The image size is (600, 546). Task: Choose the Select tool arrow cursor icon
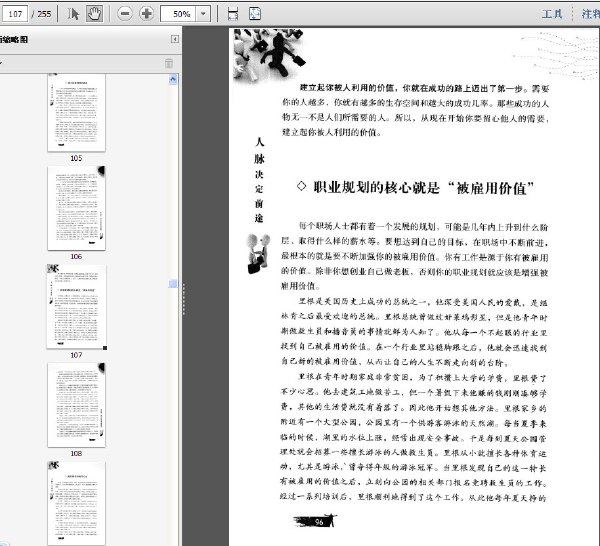click(x=73, y=14)
